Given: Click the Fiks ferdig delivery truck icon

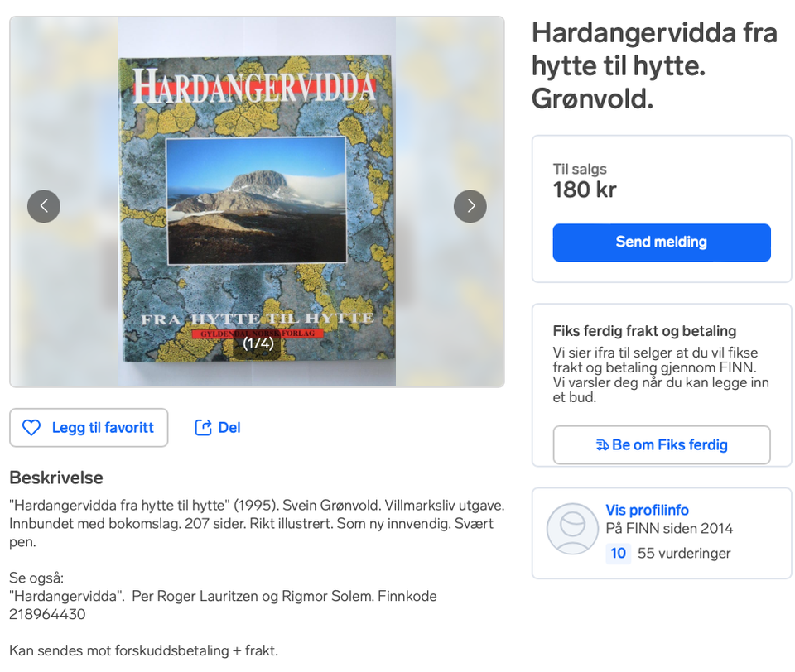Looking at the screenshot, I should pyautogui.click(x=602, y=445).
